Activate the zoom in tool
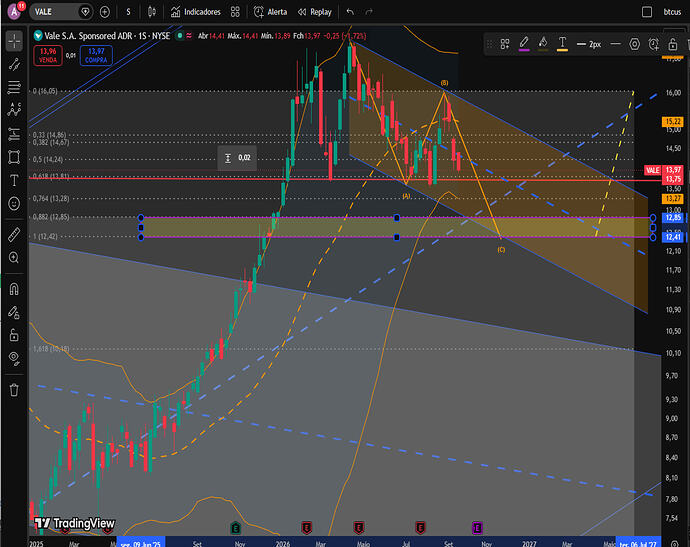Image resolution: width=690 pixels, height=547 pixels. click(14, 257)
